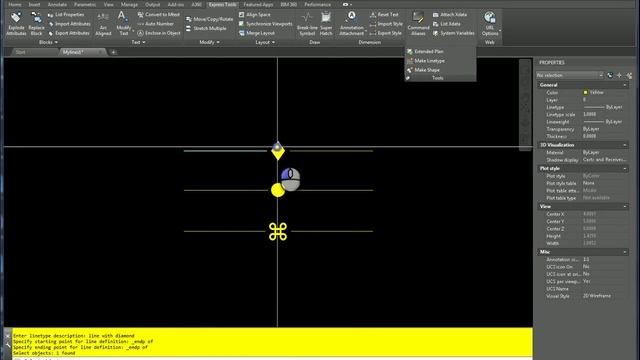Choose Import Attributes
640x360 pixels.
[69, 24]
